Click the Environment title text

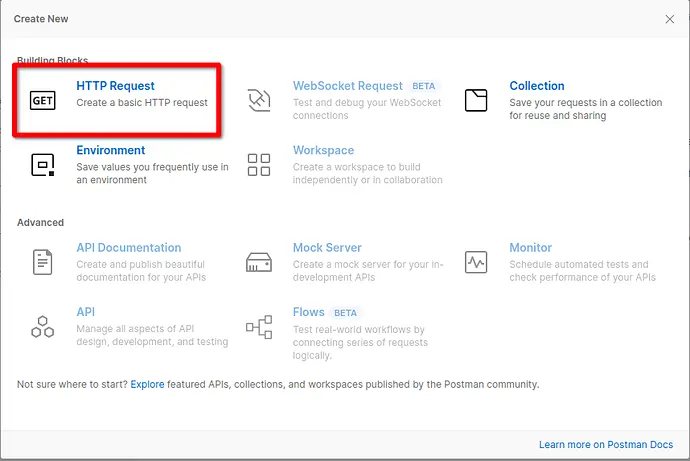111,151
